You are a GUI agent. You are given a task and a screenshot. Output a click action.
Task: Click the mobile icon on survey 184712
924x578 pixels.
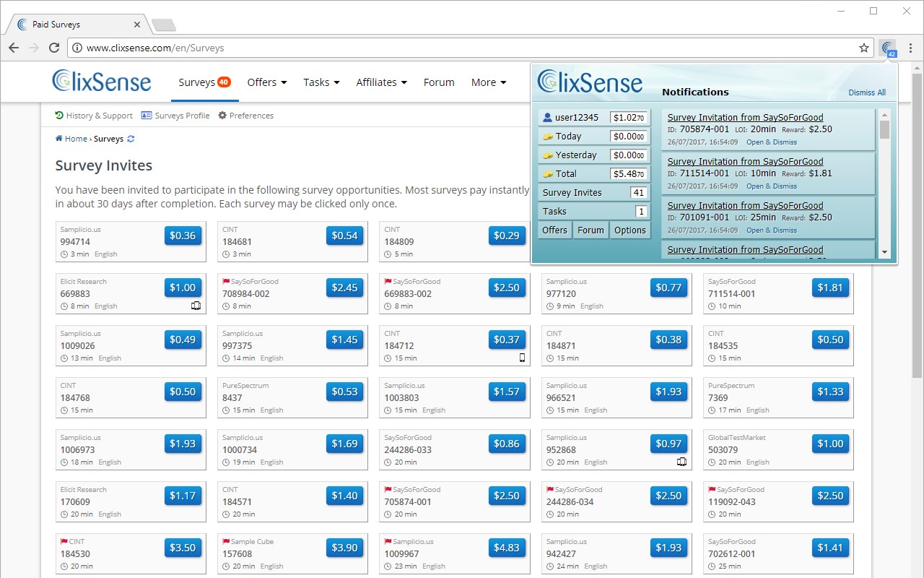coord(522,358)
